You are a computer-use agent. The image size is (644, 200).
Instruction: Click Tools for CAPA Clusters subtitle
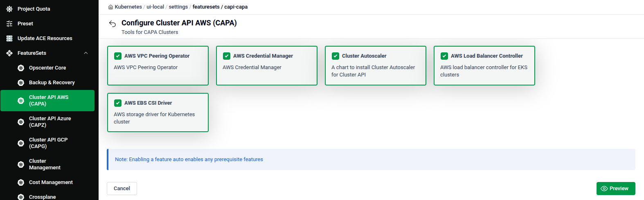pyautogui.click(x=150, y=32)
